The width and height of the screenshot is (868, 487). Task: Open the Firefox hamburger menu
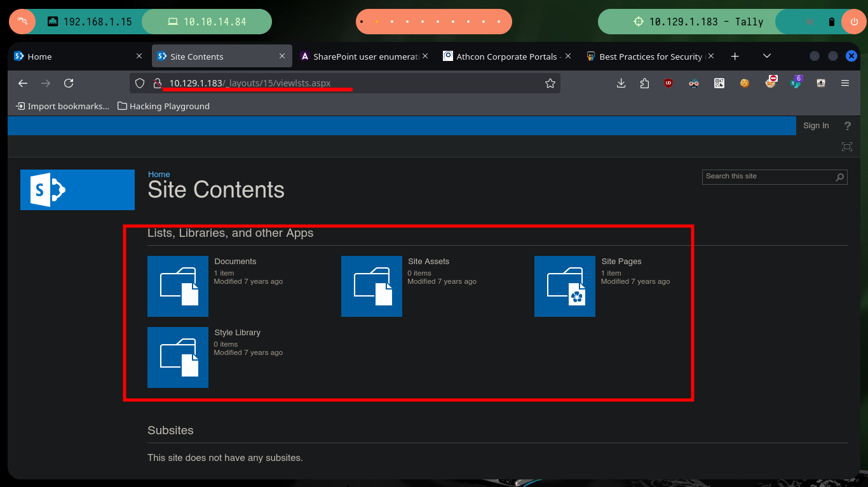(845, 83)
